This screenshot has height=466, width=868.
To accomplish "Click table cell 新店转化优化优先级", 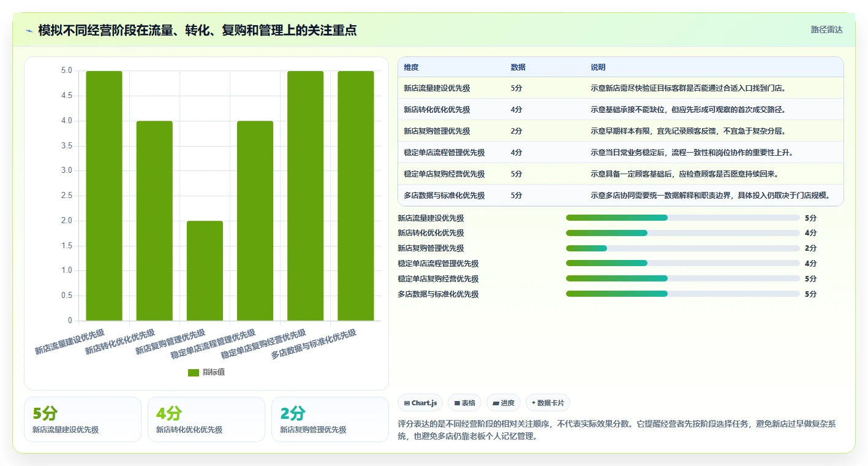I will (x=437, y=110).
